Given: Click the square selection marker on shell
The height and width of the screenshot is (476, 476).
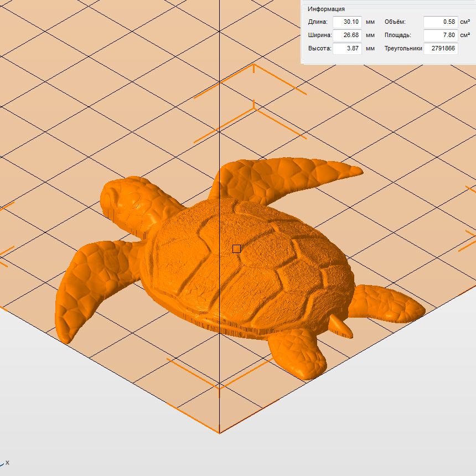Looking at the screenshot, I should [236, 249].
